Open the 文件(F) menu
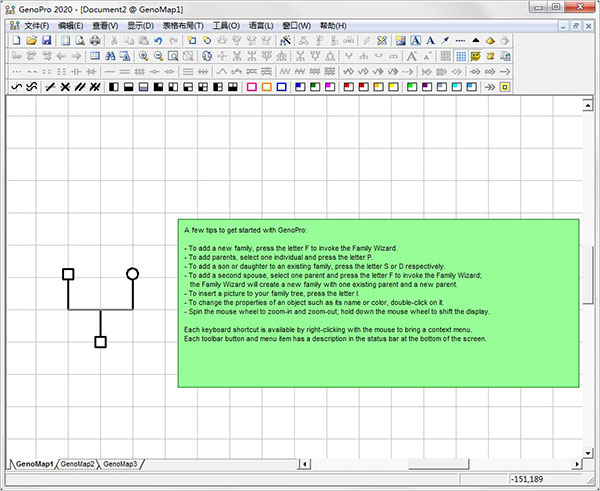Image resolution: width=600 pixels, height=491 pixels. pyautogui.click(x=36, y=25)
